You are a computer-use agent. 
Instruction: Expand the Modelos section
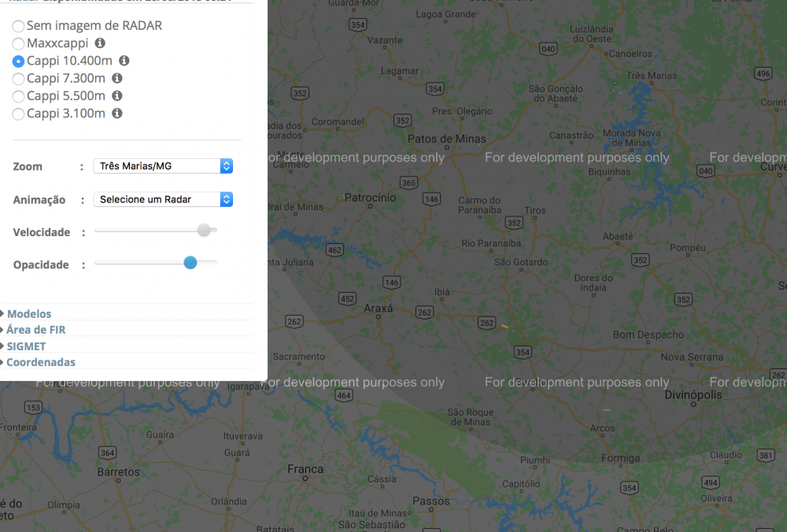pyautogui.click(x=28, y=314)
